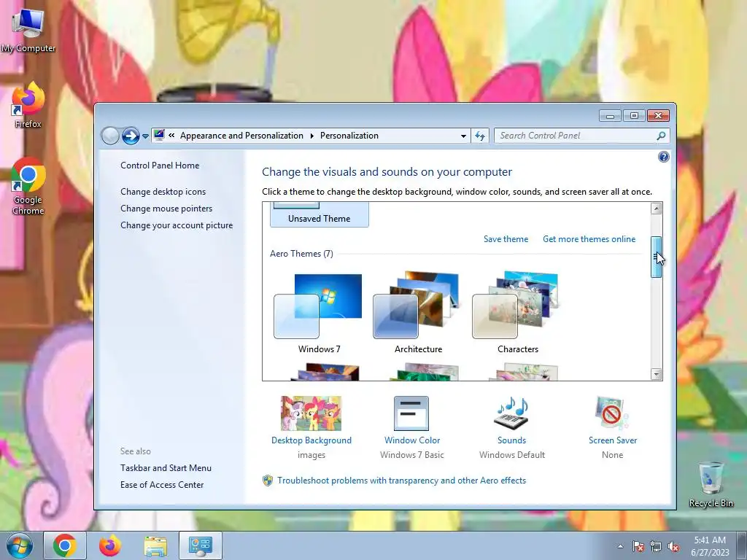The image size is (747, 560).
Task: Click Get more themes online
Action: (x=589, y=239)
